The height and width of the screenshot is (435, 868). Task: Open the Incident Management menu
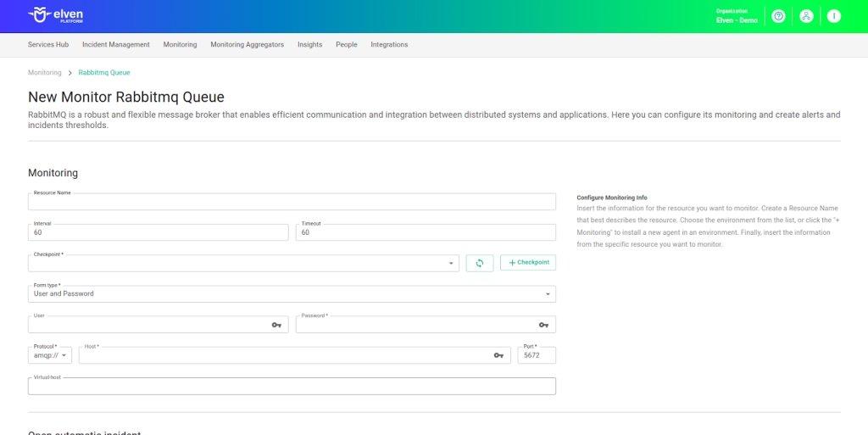(116, 44)
